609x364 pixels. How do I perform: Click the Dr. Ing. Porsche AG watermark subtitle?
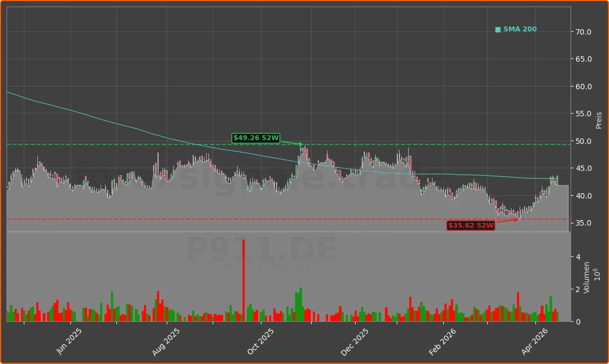coord(261,265)
